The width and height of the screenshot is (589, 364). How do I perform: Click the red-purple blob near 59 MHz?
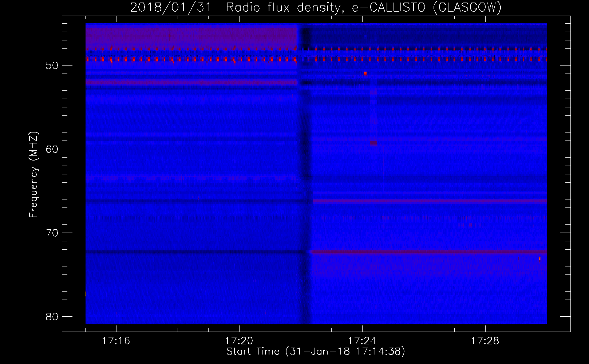point(373,143)
